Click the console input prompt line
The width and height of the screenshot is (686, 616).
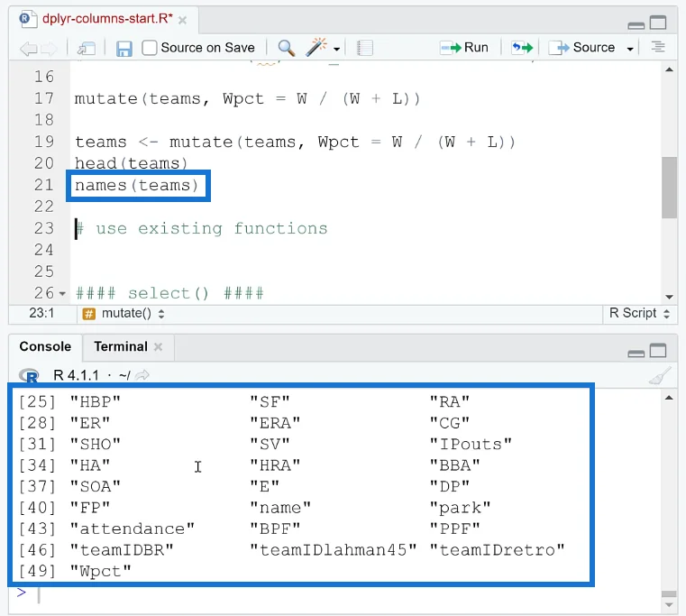click(x=337, y=594)
